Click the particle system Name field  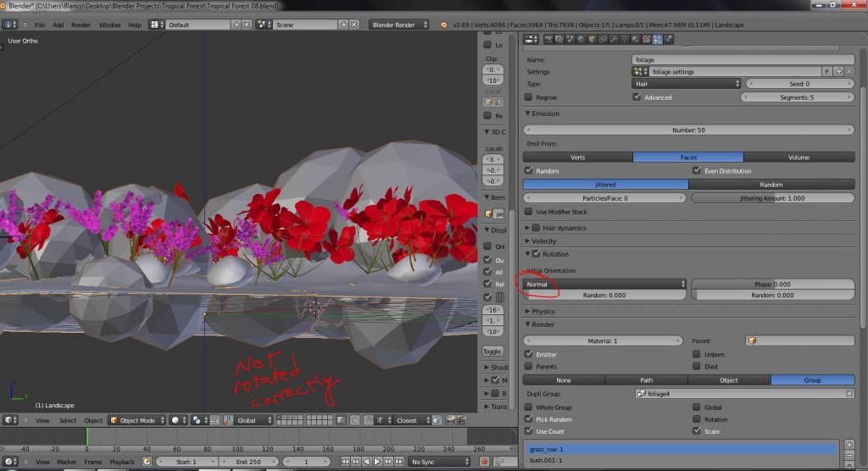[x=743, y=60]
